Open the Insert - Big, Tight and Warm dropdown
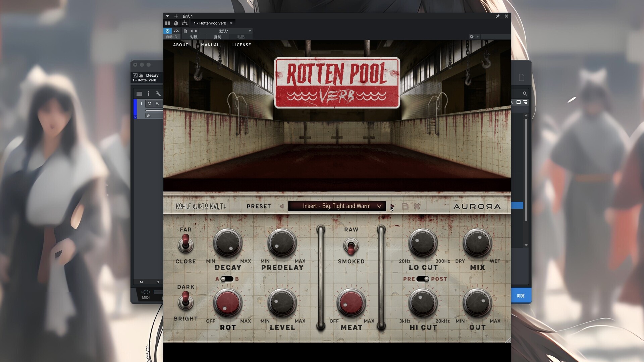 click(x=337, y=206)
